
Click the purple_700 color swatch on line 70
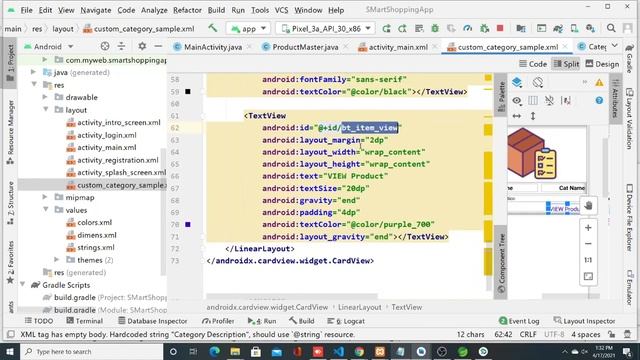[x=188, y=224]
